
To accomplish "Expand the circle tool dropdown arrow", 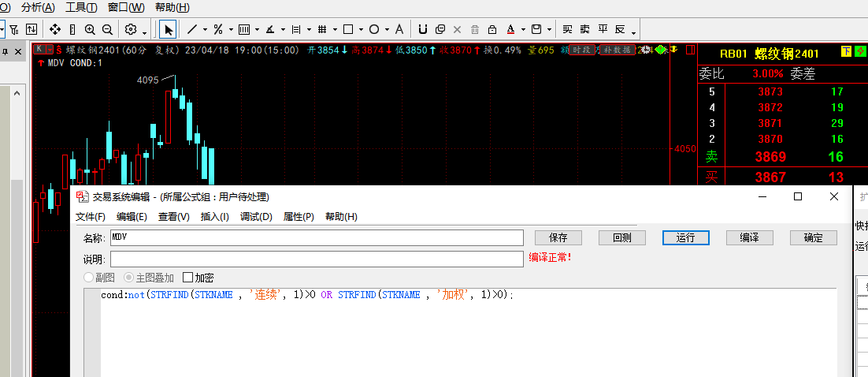I will point(387,29).
